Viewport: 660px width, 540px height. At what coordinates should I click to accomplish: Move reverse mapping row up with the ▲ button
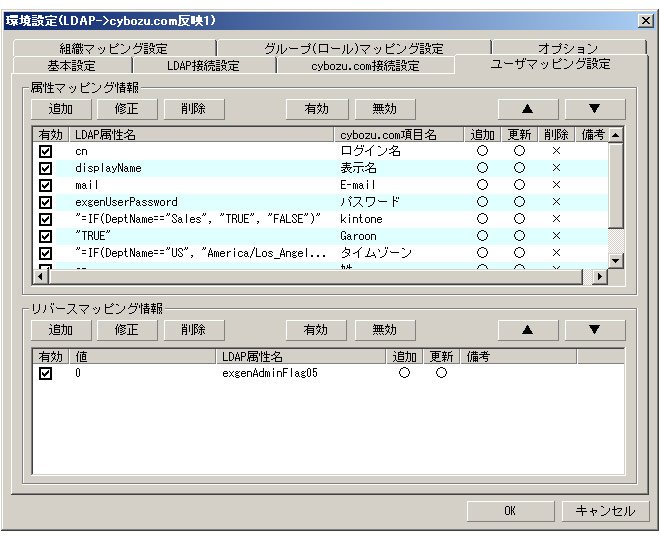527,330
